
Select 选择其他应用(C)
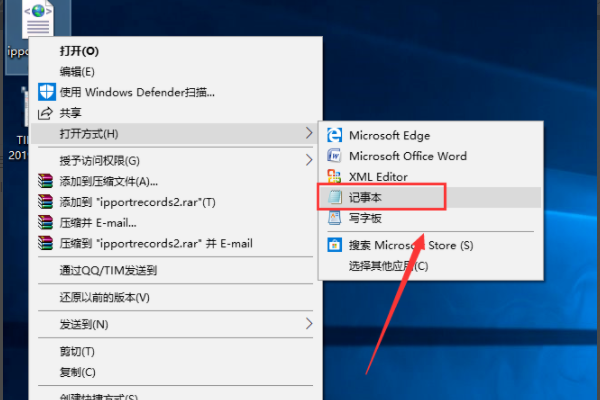click(431, 266)
